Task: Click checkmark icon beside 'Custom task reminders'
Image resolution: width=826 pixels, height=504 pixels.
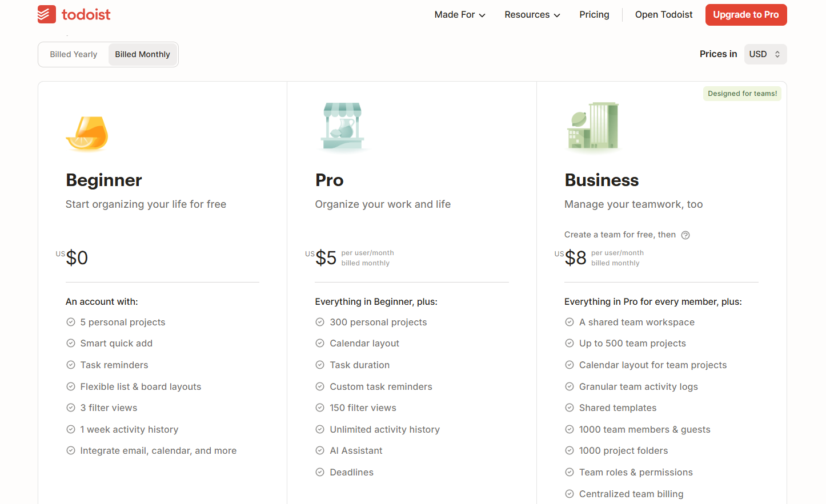Action: point(320,386)
